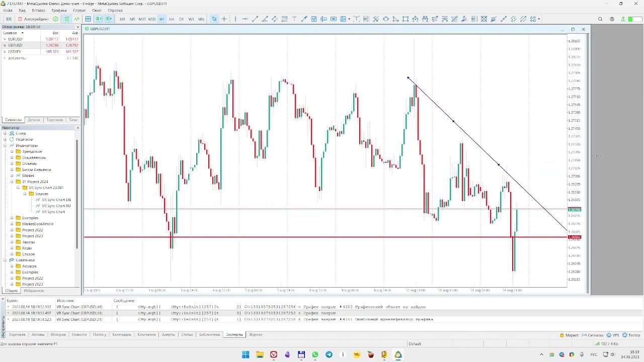The image size is (644, 362).
Task: Toggle the chart grid icon
Action: pos(88,19)
